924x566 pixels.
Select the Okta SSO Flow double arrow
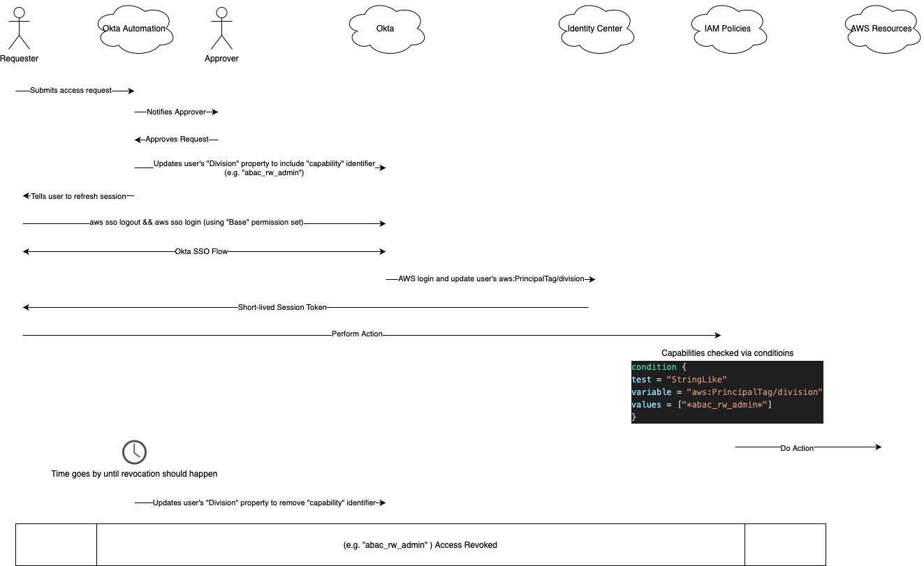[203, 251]
